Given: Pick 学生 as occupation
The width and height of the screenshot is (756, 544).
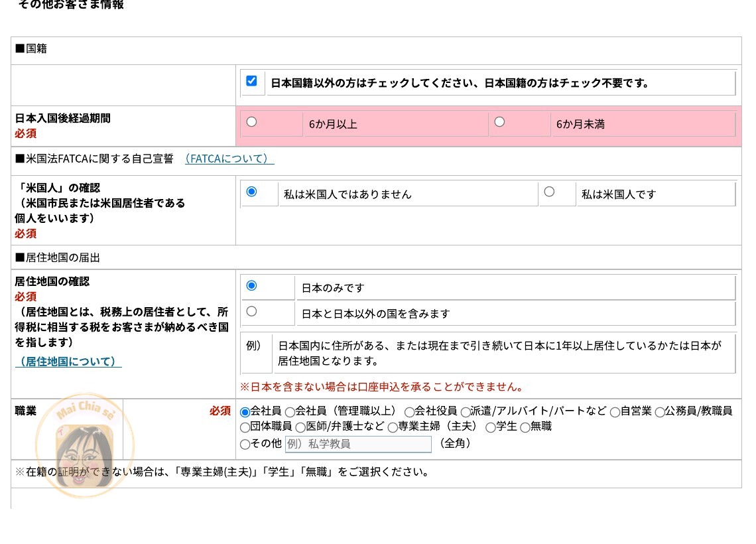Looking at the screenshot, I should (490, 427).
